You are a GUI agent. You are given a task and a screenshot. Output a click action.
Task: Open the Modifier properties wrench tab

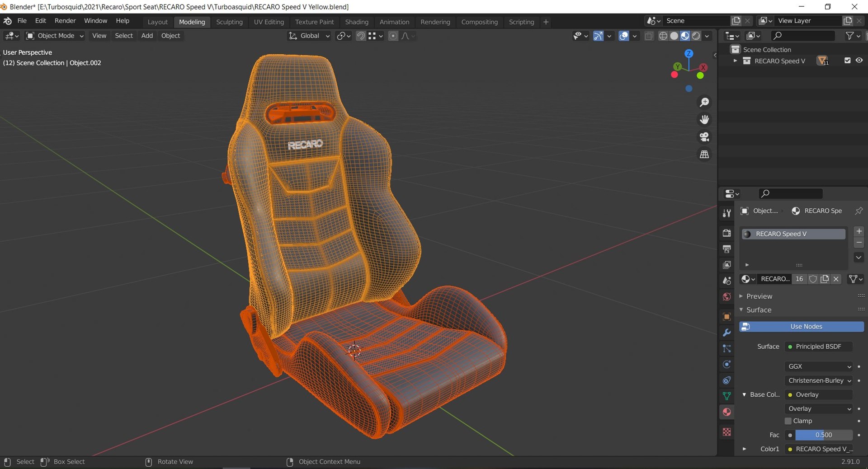(x=726, y=333)
